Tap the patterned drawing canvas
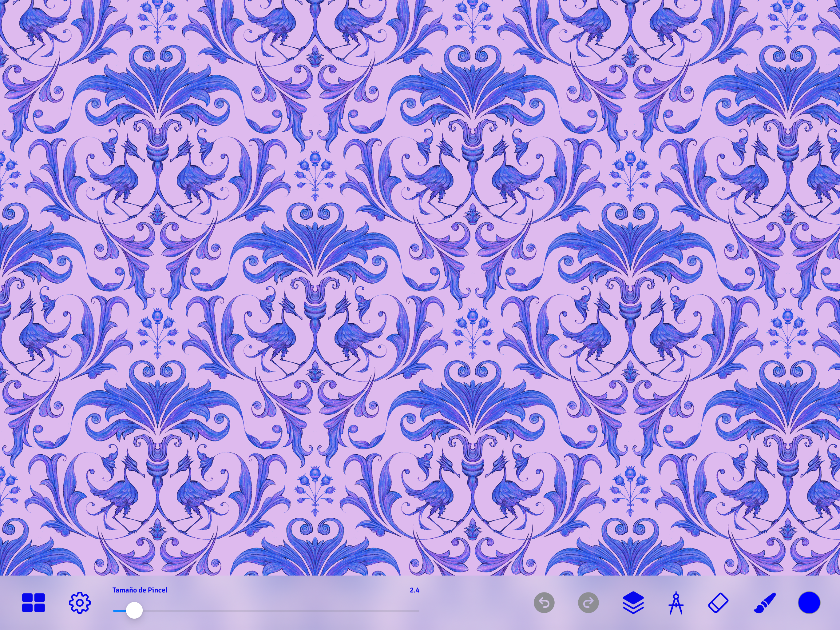 420,288
